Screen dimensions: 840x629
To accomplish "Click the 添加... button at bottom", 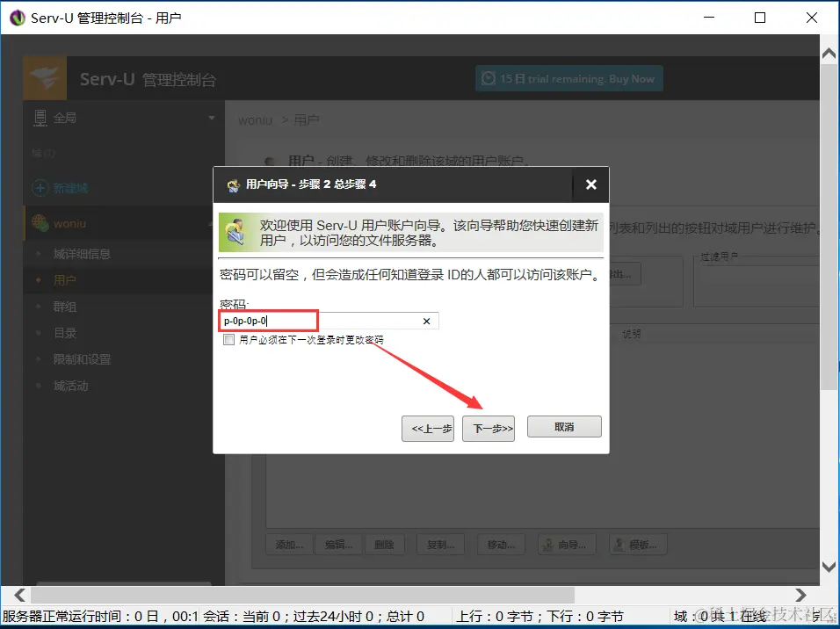I will pyautogui.click(x=289, y=545).
